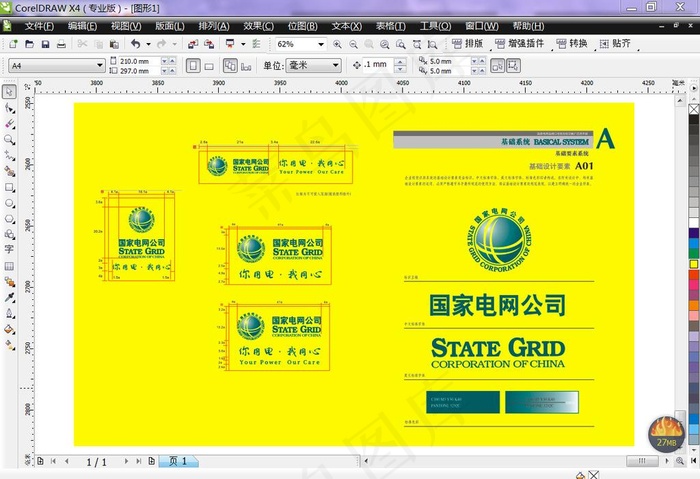Open the A4 paper size dropdown
Image resolution: width=700 pixels, height=479 pixels.
point(100,66)
